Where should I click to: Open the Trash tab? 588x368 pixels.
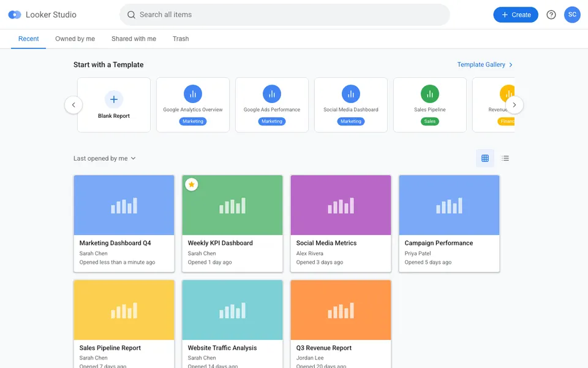tap(180, 39)
